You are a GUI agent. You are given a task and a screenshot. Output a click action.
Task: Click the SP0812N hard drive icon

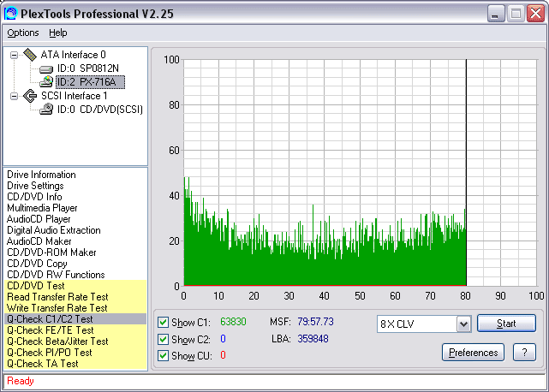[x=46, y=69]
